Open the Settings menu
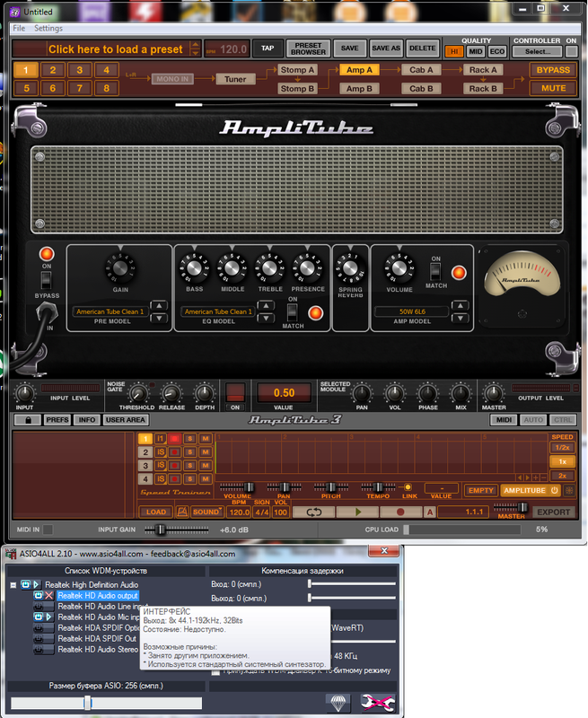 click(48, 29)
